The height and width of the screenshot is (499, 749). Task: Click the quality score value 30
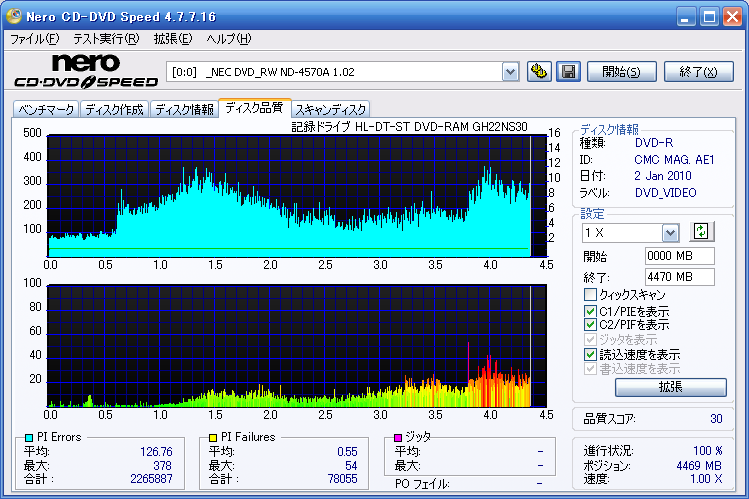pos(716,419)
